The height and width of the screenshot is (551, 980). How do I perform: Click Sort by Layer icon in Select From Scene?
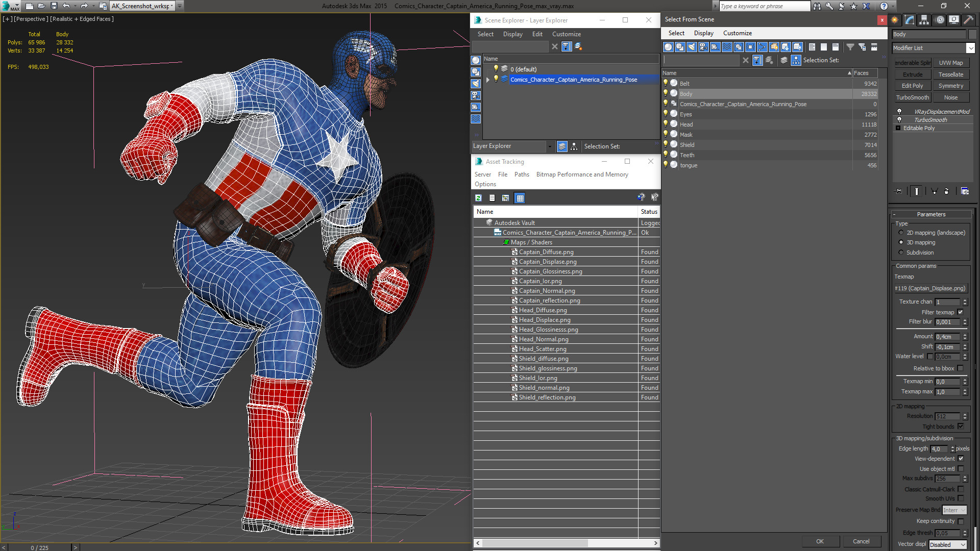pyautogui.click(x=784, y=60)
